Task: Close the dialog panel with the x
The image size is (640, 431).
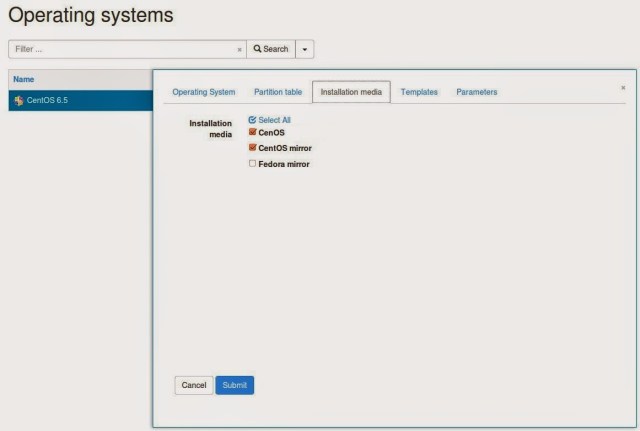Action: tap(623, 88)
